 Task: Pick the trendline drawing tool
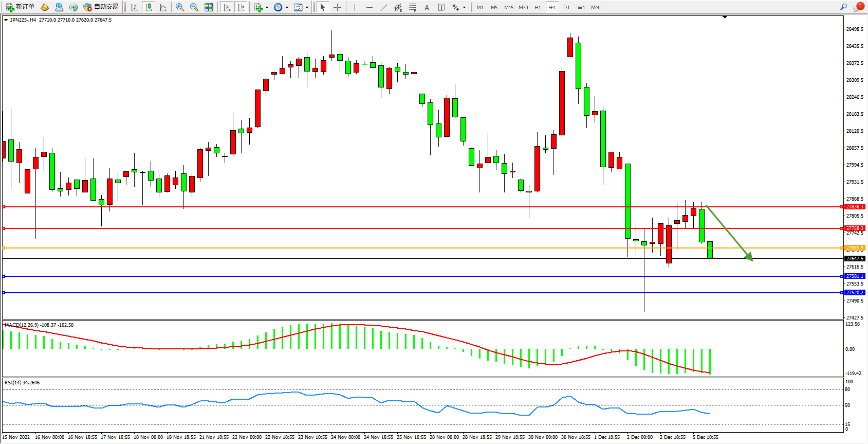[x=384, y=7]
